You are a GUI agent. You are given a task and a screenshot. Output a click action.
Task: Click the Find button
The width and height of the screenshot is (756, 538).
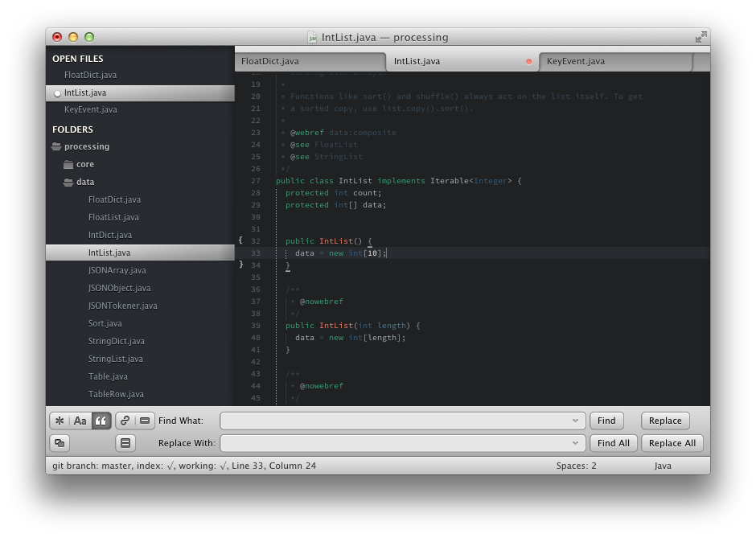pos(606,421)
